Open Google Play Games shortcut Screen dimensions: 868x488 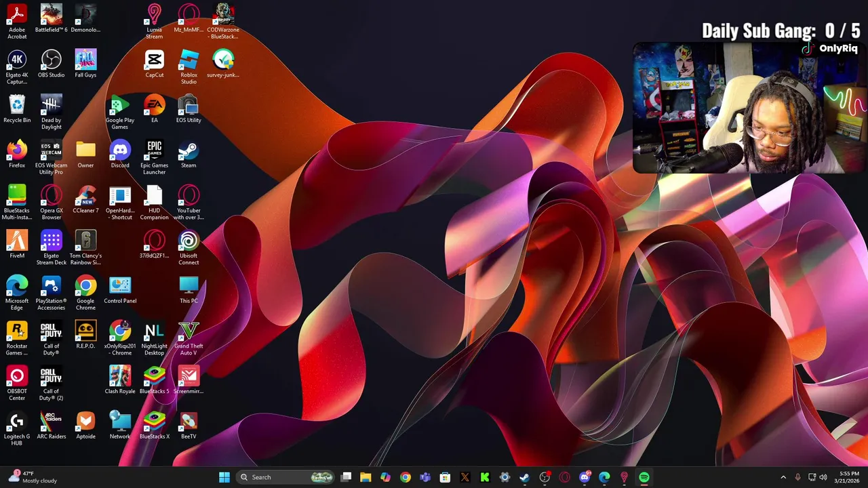click(120, 112)
